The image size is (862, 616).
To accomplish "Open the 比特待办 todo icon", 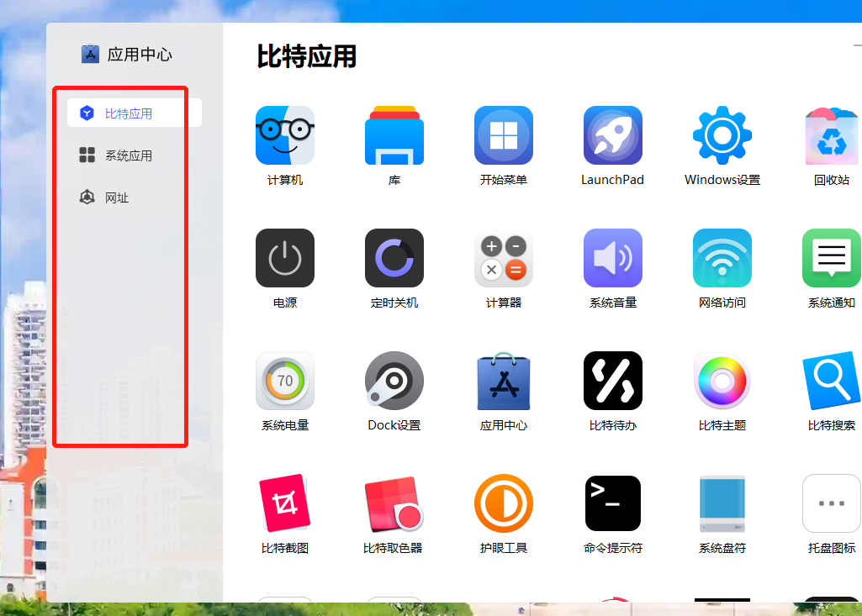I will point(613,381).
